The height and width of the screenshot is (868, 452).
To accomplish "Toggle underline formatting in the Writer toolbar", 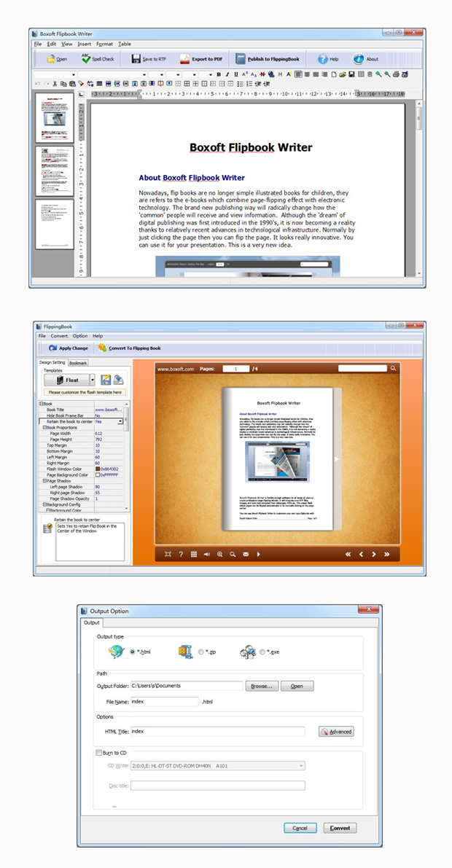I will point(236,74).
